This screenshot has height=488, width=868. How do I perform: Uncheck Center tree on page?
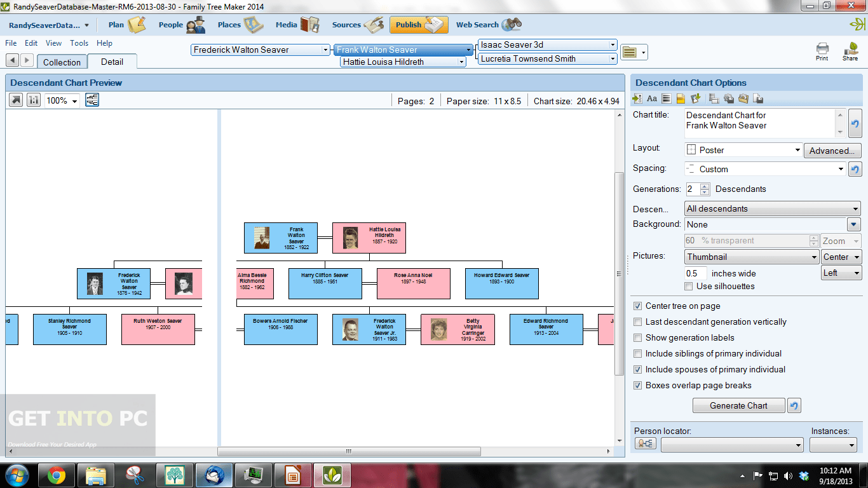(x=638, y=306)
